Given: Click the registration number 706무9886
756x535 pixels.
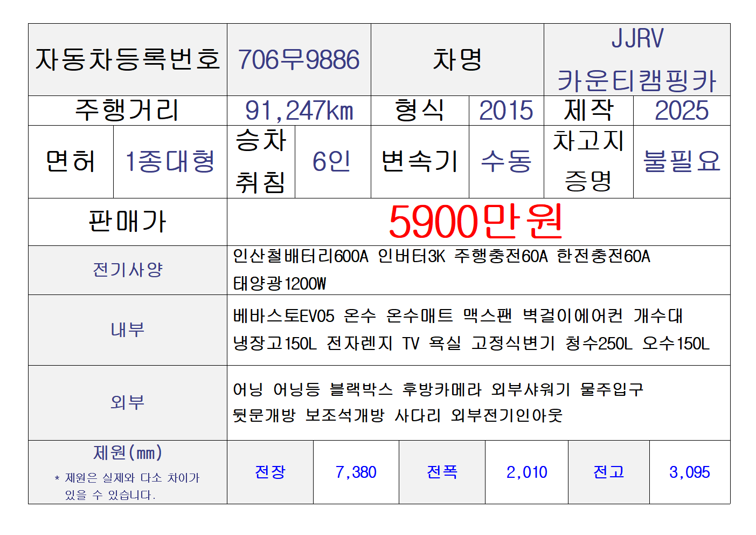Looking at the screenshot, I should pos(299,60).
